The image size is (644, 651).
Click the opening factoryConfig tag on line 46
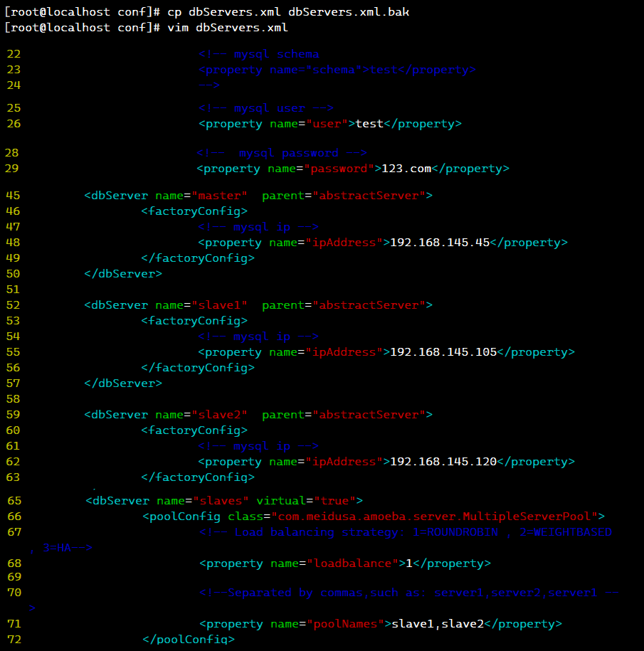(194, 211)
